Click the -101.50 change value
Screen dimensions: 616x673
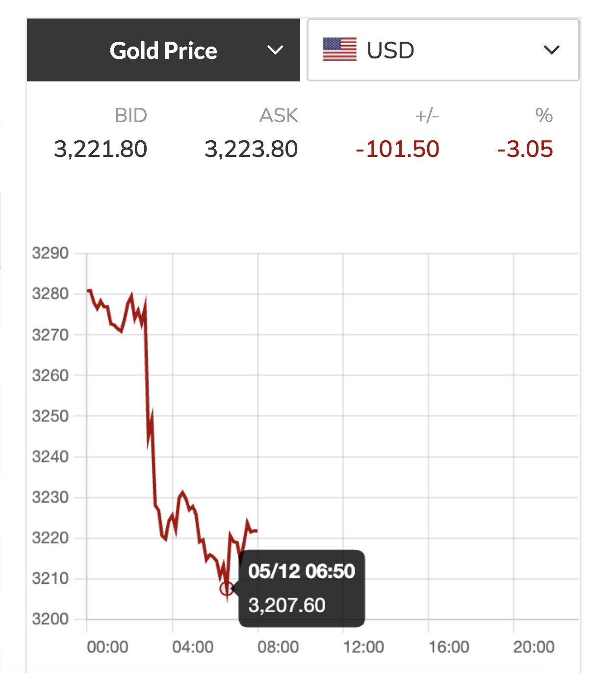pos(397,149)
